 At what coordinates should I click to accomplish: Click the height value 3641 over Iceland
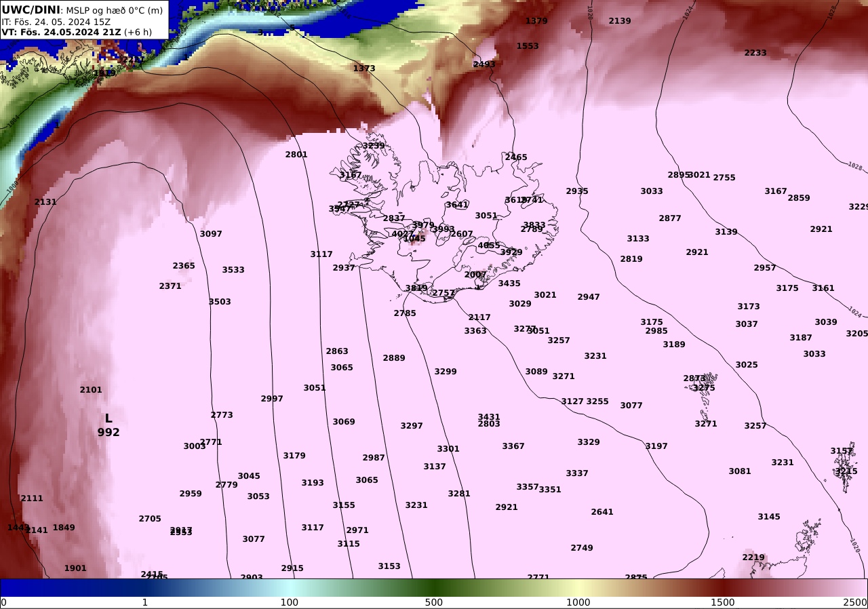pyautogui.click(x=457, y=205)
